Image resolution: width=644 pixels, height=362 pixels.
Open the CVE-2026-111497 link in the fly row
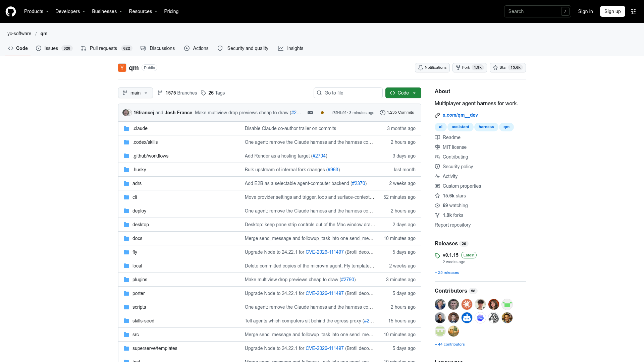(x=324, y=252)
